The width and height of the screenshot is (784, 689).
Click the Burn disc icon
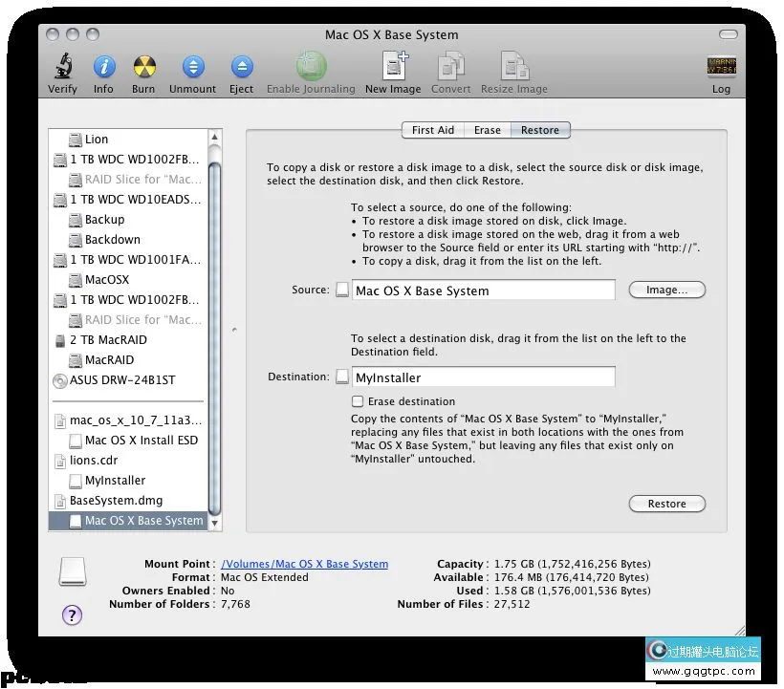pyautogui.click(x=143, y=68)
